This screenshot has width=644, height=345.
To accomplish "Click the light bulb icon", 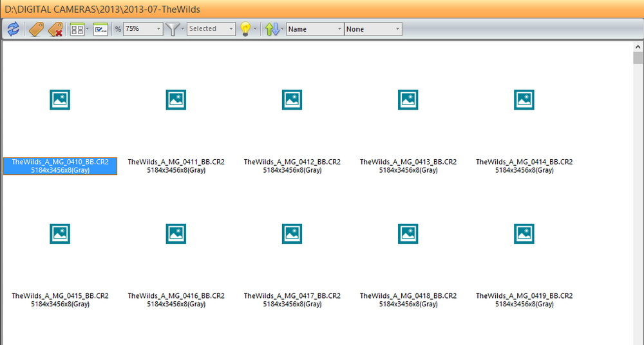I will pyautogui.click(x=245, y=29).
